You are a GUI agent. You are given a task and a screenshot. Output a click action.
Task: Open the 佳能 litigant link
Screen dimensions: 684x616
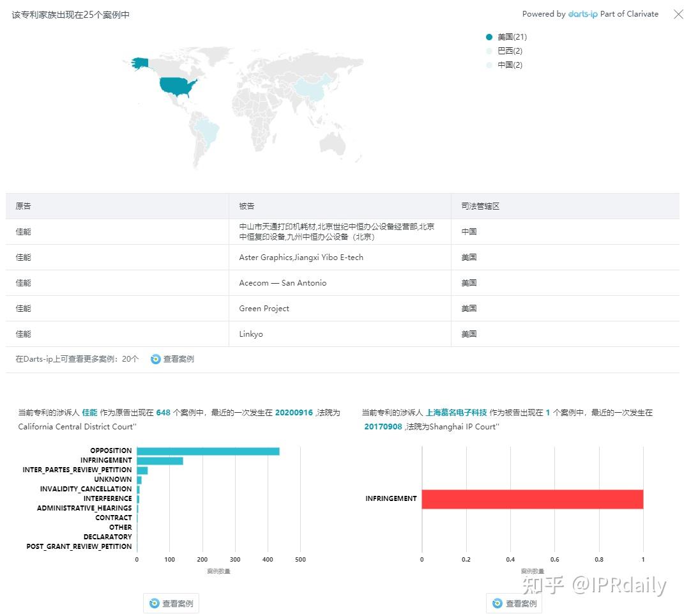pos(90,413)
